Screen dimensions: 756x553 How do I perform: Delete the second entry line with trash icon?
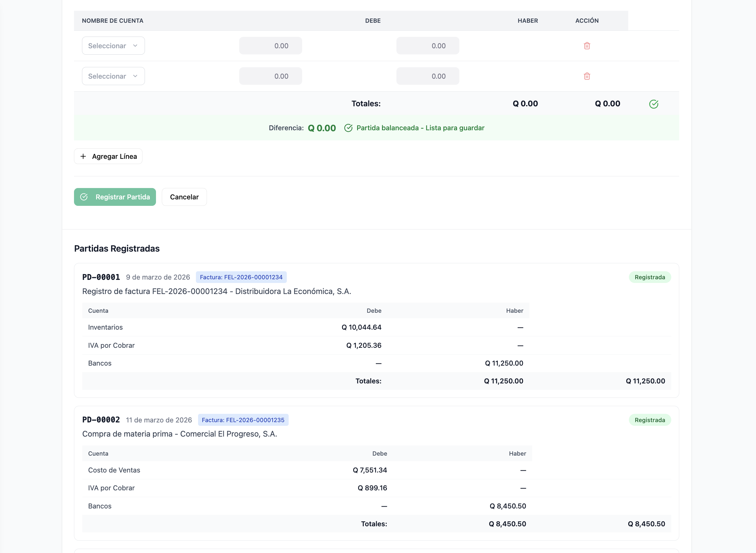point(587,76)
